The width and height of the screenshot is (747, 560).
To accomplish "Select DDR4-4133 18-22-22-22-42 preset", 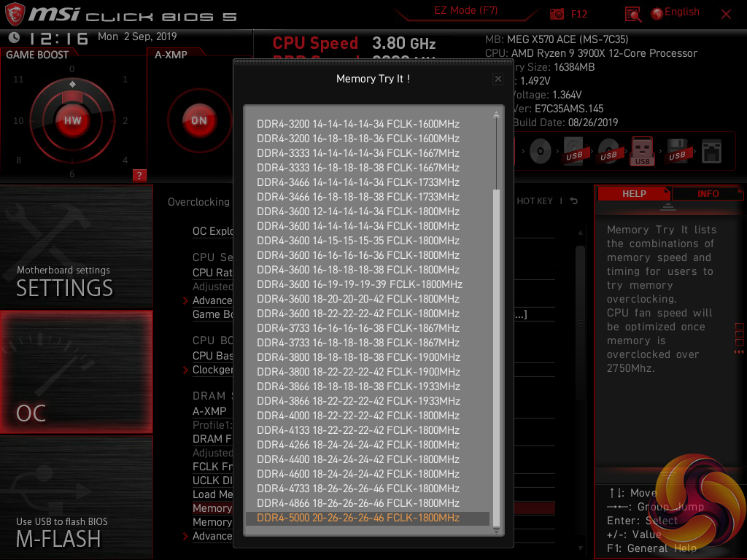I will point(357,430).
